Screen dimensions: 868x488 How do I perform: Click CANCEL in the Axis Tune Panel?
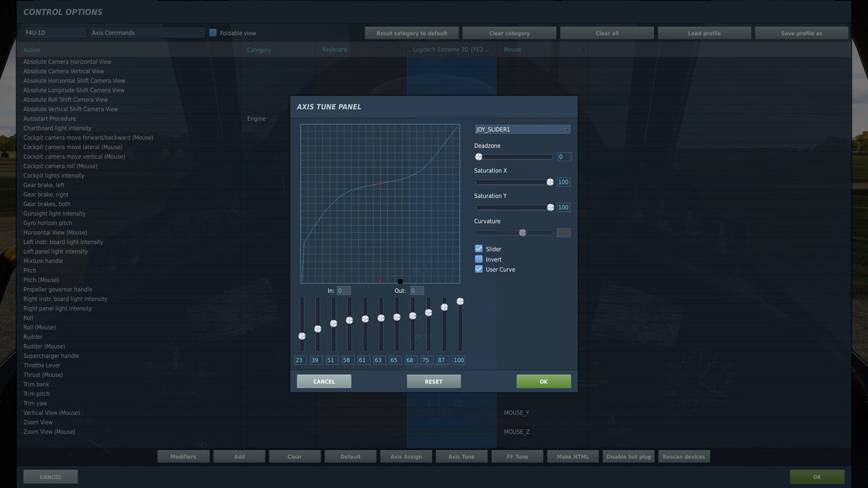(324, 382)
